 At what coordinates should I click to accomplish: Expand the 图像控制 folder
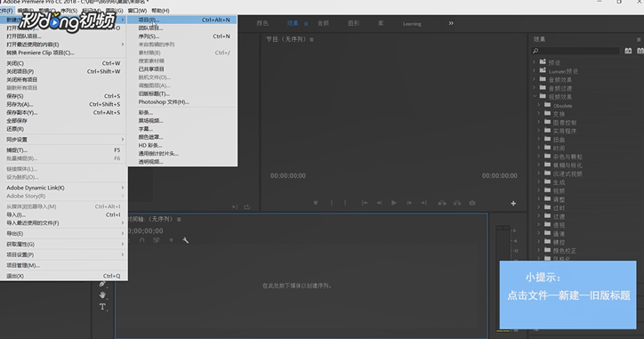pos(539,123)
